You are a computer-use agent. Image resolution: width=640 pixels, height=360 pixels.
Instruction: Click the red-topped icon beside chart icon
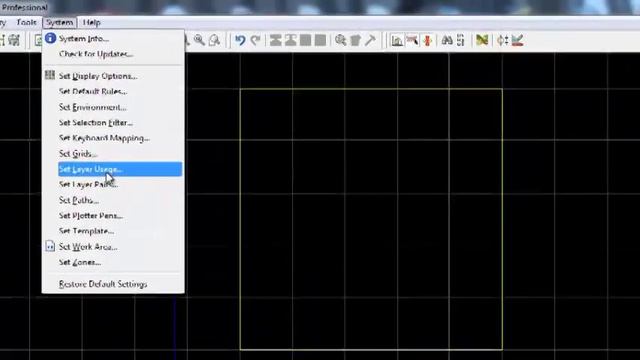coord(412,40)
